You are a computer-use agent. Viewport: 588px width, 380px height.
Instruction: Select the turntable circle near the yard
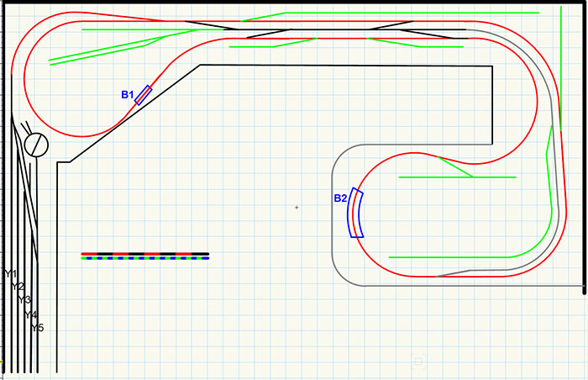click(x=36, y=145)
